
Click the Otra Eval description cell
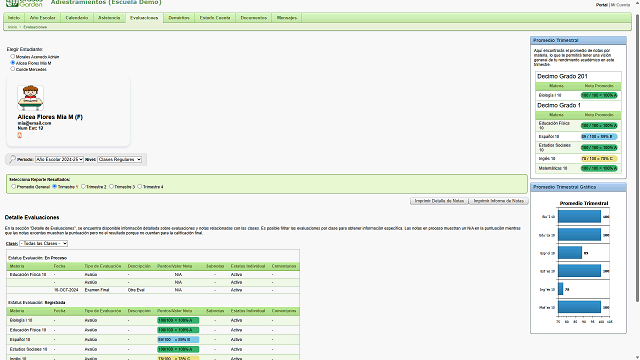[136, 290]
